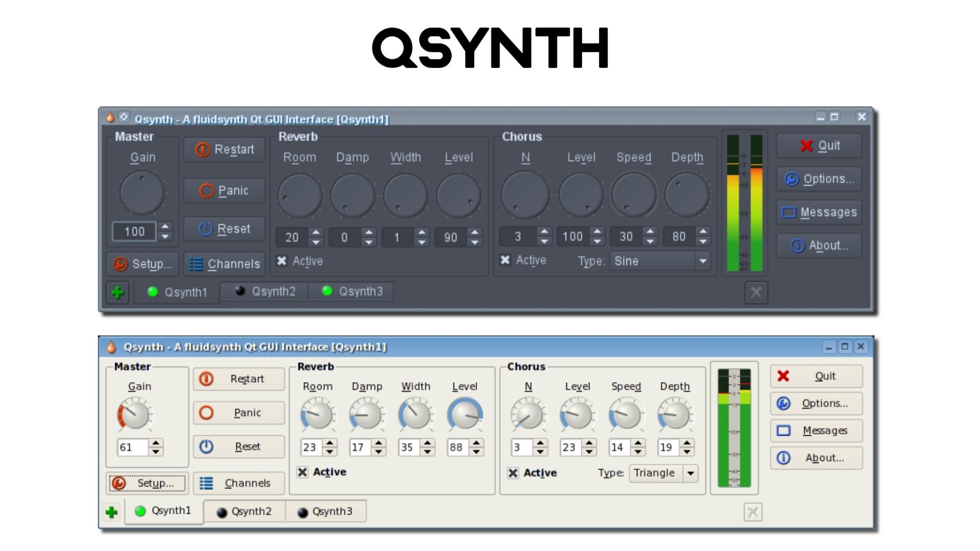
Task: Click Quit in the light Qsynth window
Action: (816, 377)
